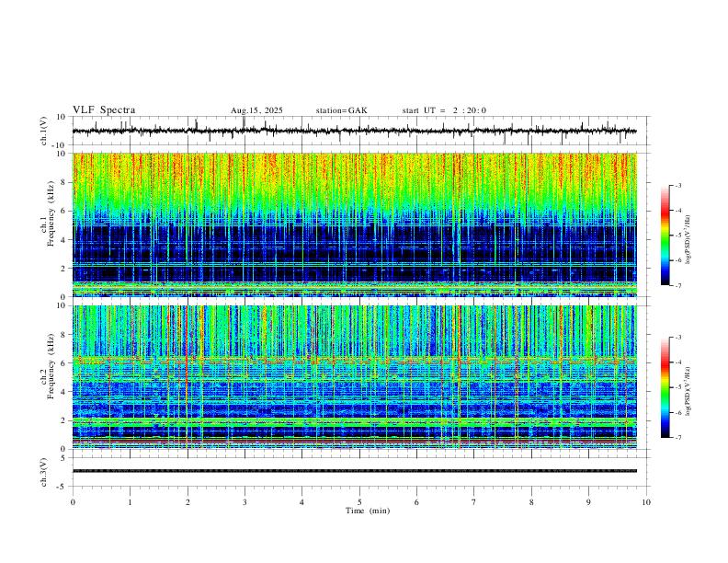Click the "8" kHz tick of ch.1 spectrogram
The width and height of the screenshot is (728, 563).
pos(64,182)
